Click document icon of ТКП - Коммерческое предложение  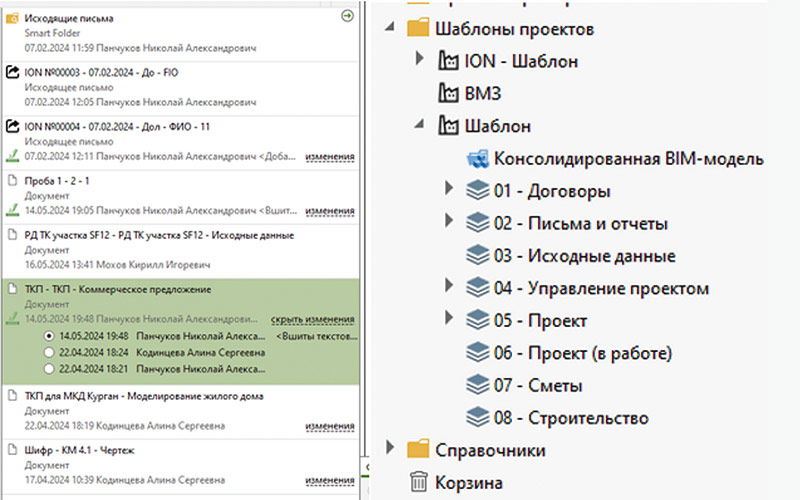pyautogui.click(x=13, y=289)
